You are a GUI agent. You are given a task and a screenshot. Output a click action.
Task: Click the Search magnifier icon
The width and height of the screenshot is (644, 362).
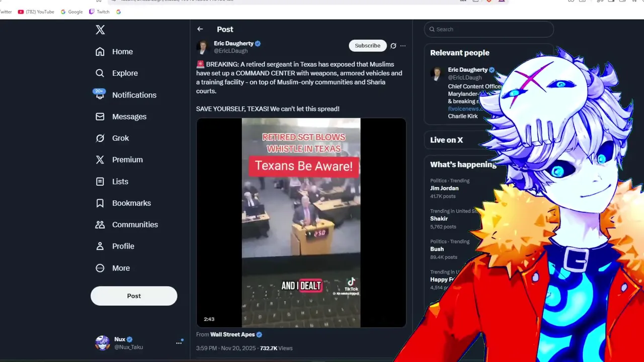pyautogui.click(x=432, y=29)
